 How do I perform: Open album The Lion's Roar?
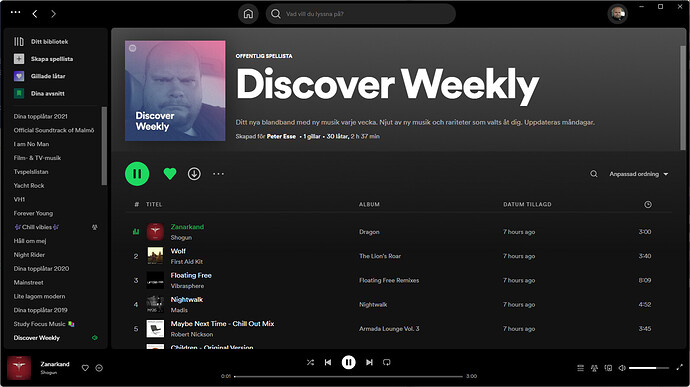pyautogui.click(x=380, y=256)
